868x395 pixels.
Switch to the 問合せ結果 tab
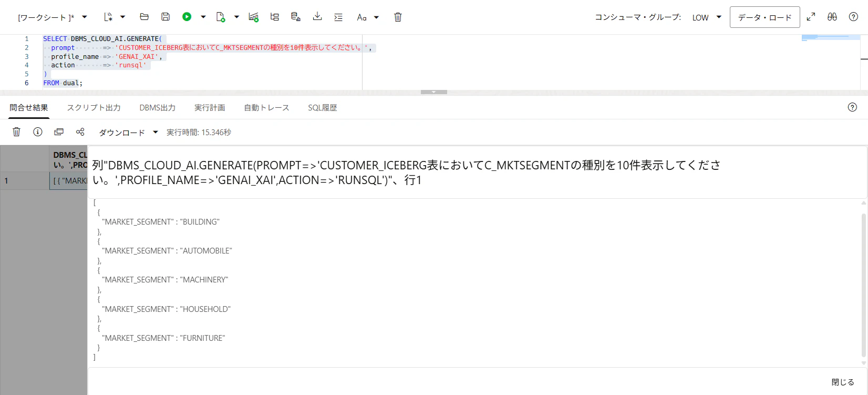click(29, 107)
